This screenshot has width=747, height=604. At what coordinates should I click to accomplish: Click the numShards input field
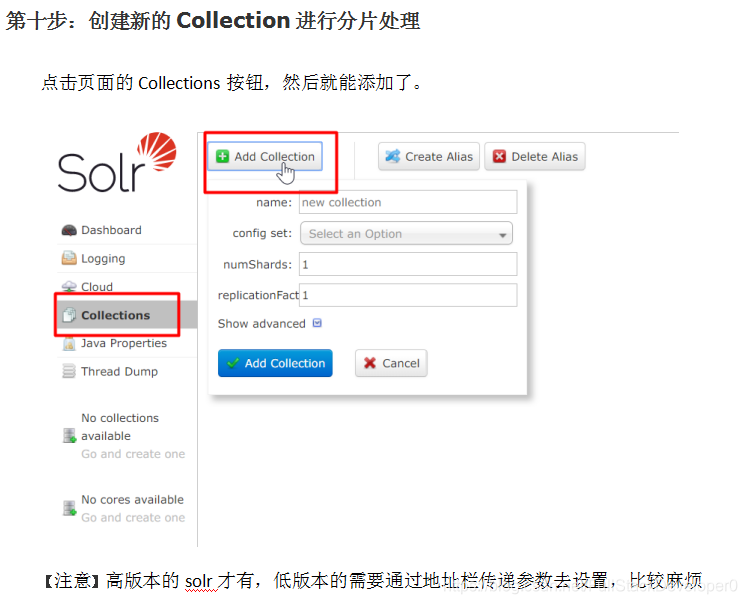click(408, 264)
